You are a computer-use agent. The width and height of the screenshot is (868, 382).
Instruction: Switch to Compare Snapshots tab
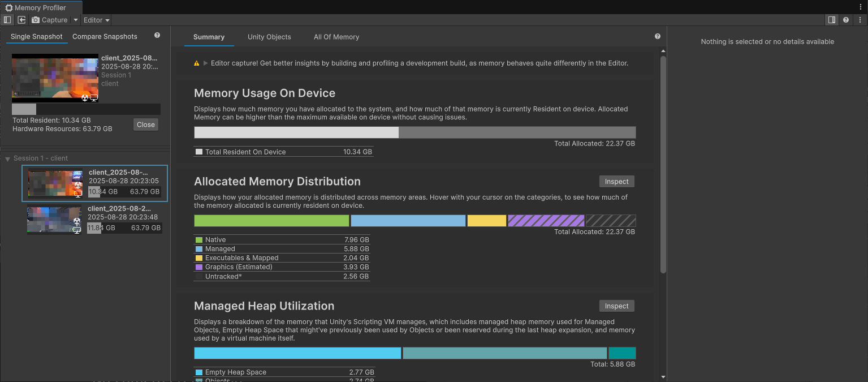(105, 37)
